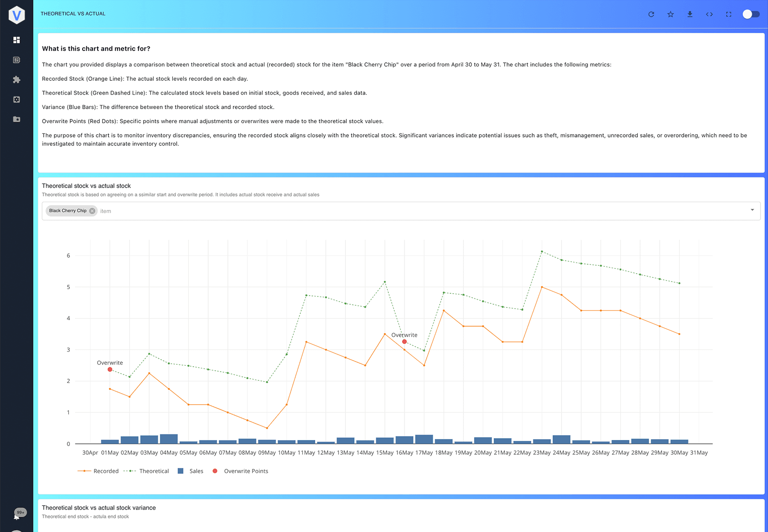Viewport: 768px width, 532px height.
Task: Open the puzzle piece integrations icon
Action: (x=17, y=79)
